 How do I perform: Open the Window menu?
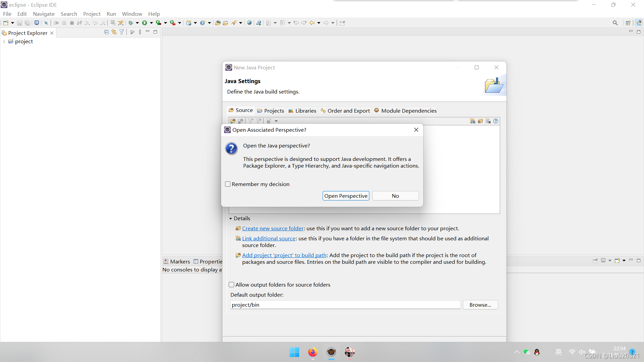click(132, 14)
